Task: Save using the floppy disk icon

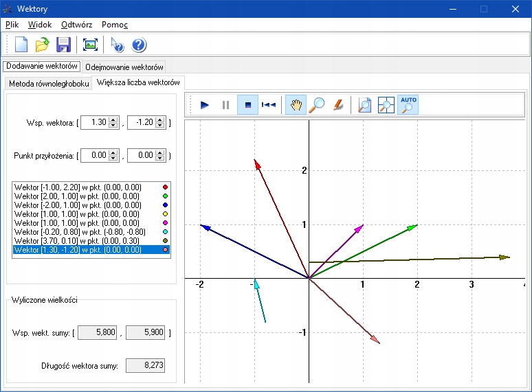Action: pos(64,45)
